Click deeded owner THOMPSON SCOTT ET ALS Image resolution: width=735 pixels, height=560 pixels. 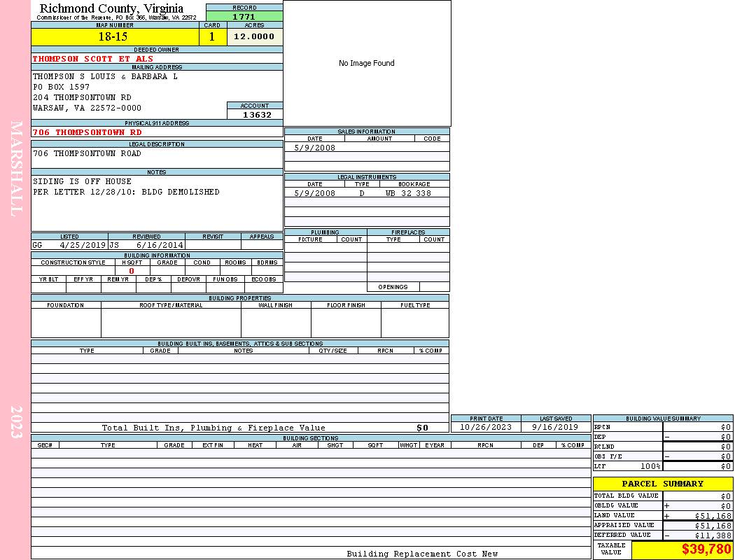(93, 59)
